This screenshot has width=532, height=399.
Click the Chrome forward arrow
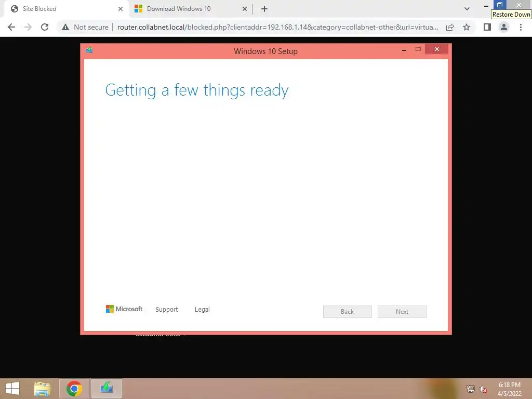(x=28, y=27)
